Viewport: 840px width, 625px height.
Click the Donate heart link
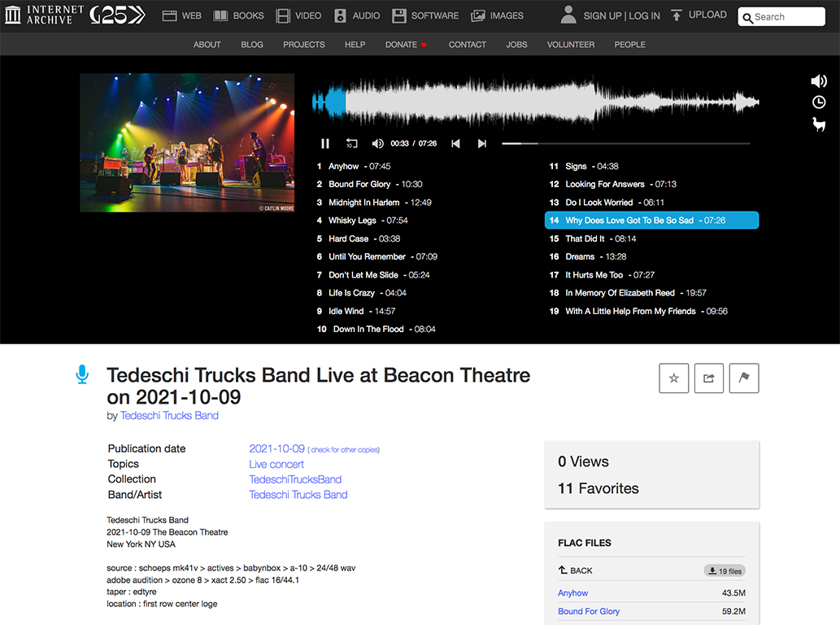pyautogui.click(x=406, y=45)
